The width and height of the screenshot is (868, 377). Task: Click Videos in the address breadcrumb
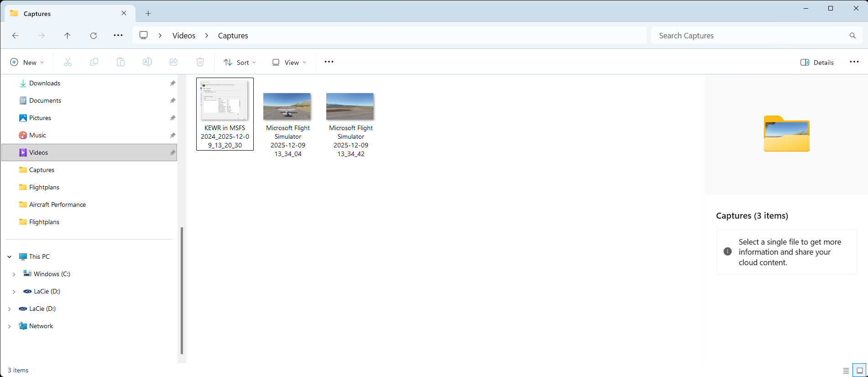coord(184,36)
